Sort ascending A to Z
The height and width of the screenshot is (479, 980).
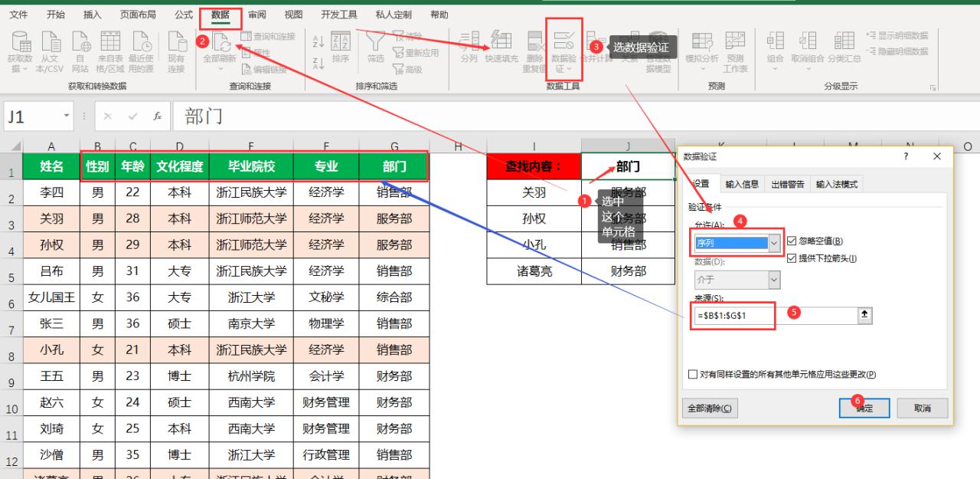318,41
